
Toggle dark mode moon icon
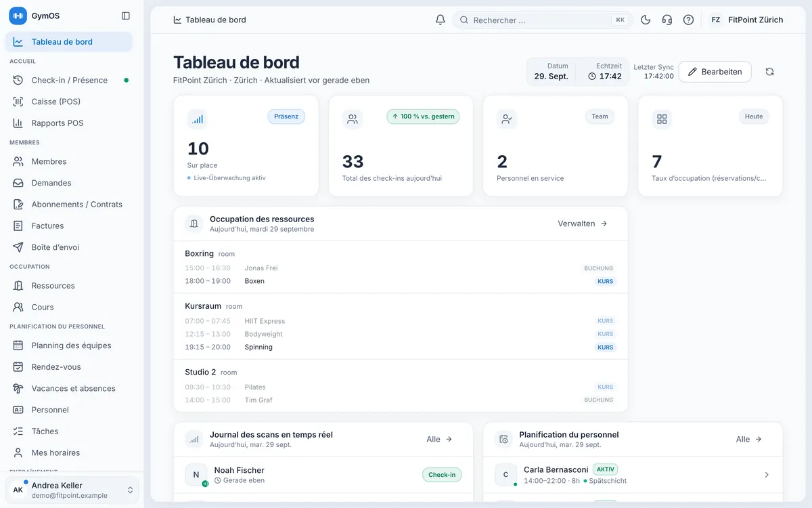coord(646,20)
